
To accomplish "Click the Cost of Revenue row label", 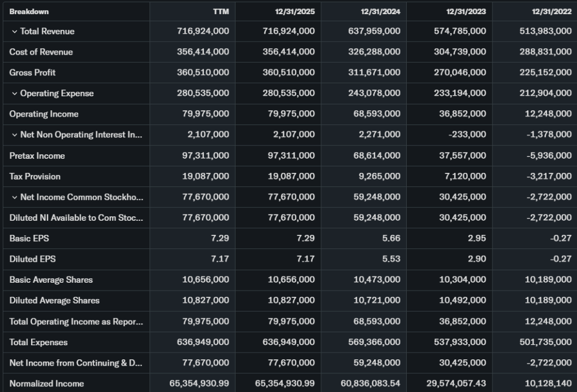I will [41, 52].
